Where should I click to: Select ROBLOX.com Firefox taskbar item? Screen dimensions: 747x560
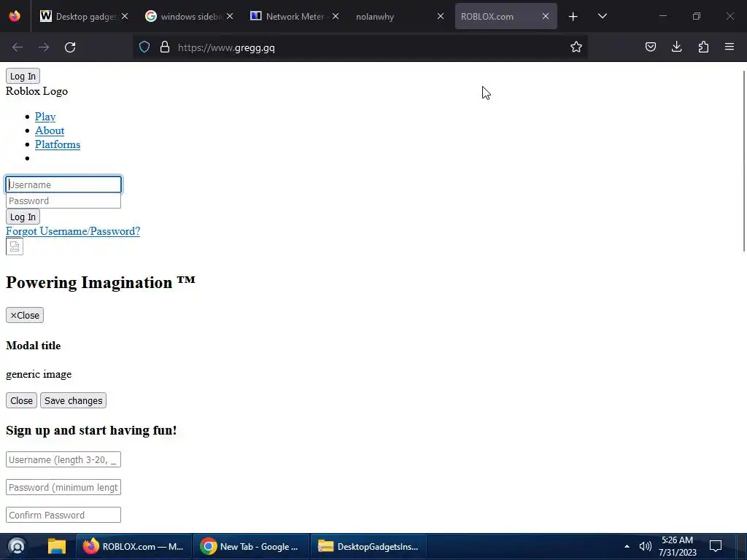tap(133, 546)
